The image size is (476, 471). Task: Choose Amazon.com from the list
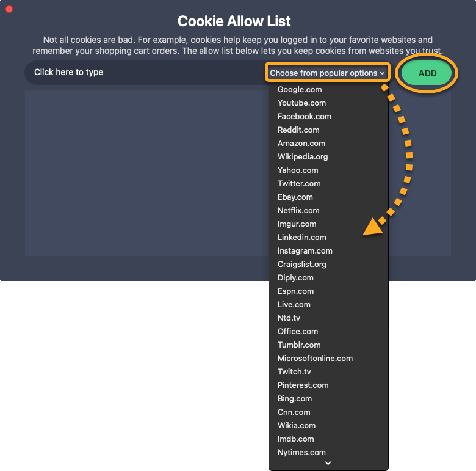pos(301,144)
